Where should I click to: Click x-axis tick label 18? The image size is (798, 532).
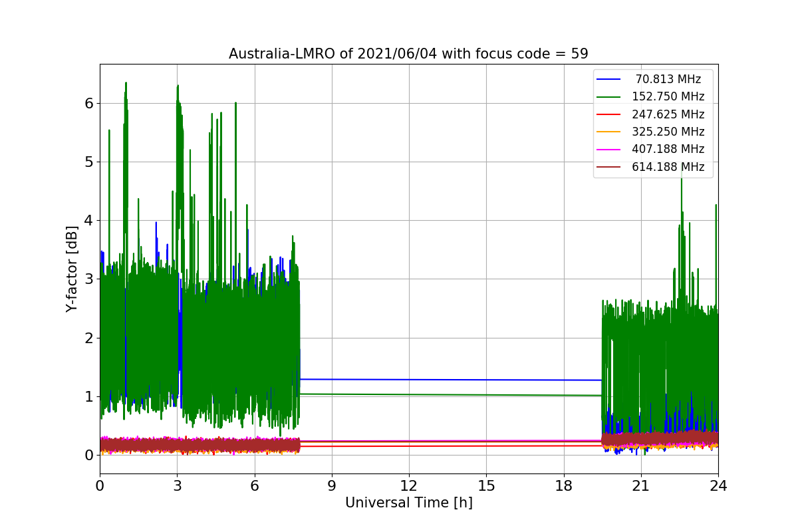pos(564,485)
